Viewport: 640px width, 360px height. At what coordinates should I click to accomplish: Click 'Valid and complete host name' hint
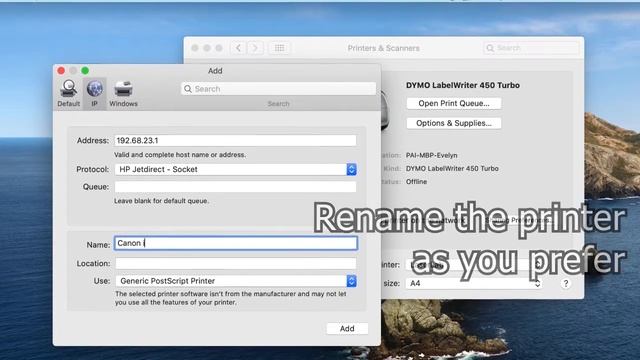click(x=180, y=155)
